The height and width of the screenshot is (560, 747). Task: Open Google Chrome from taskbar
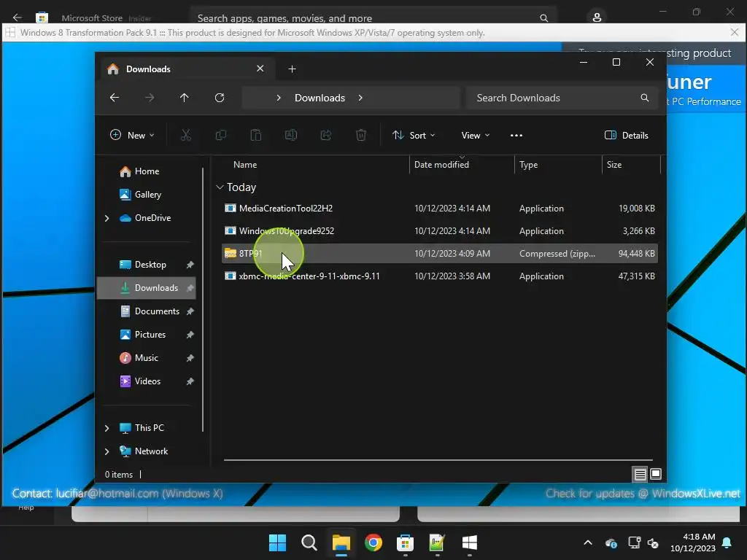pos(373,542)
